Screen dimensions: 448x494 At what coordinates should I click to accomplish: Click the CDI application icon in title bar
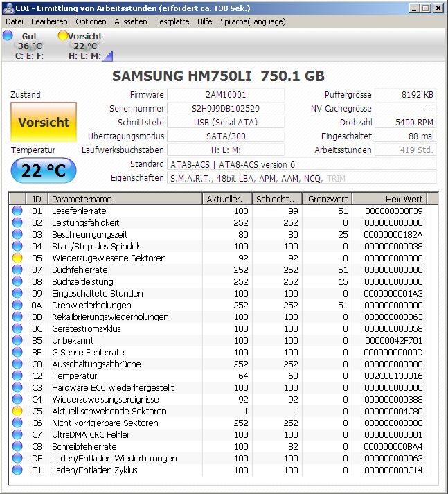click(x=8, y=8)
